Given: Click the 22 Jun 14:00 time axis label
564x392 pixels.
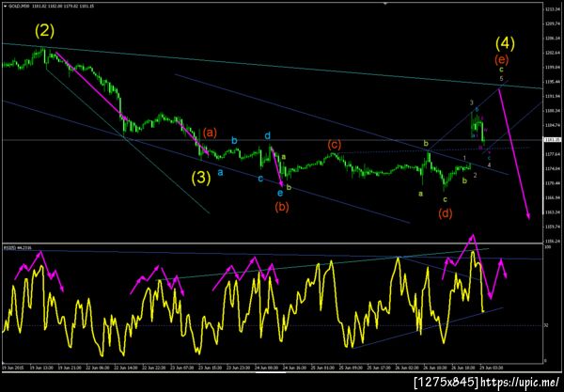Looking at the screenshot, I should 124,368.
